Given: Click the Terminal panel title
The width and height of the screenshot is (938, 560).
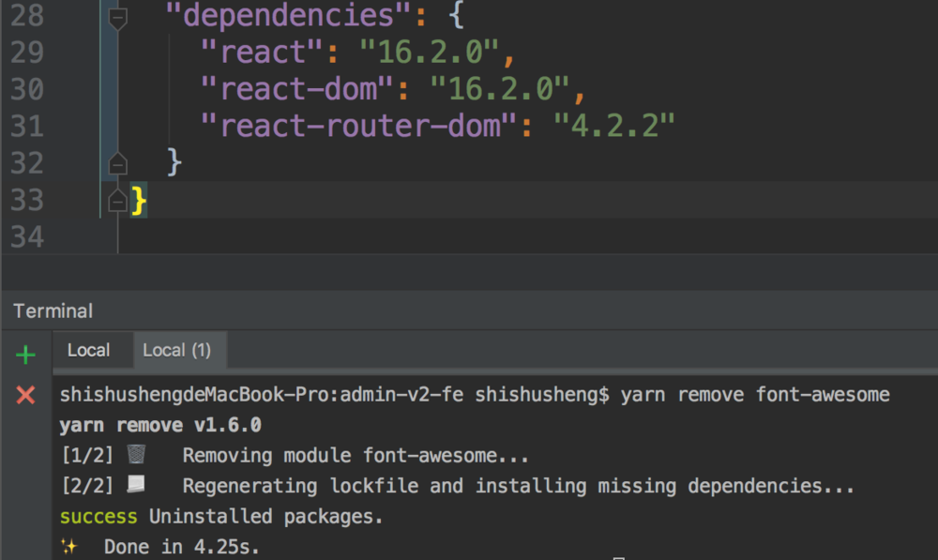Looking at the screenshot, I should pos(53,311).
